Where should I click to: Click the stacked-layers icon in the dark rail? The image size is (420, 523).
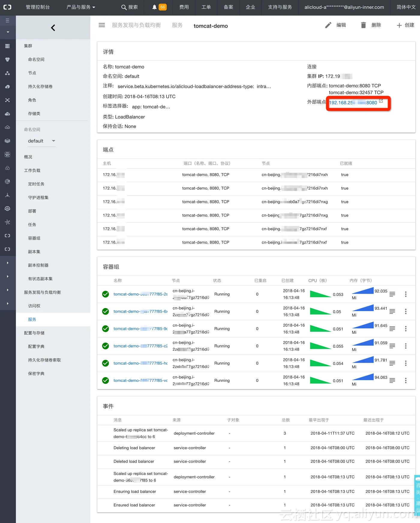[7, 141]
